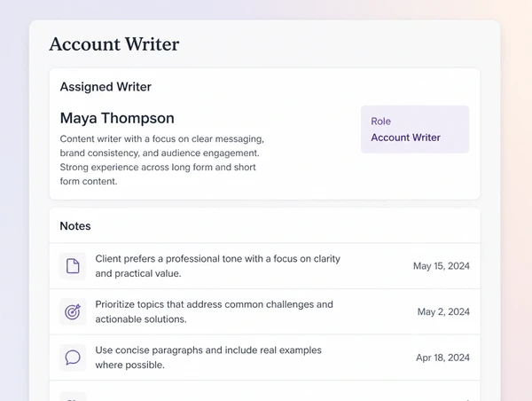Select the "Account Writer" page title

point(114,44)
